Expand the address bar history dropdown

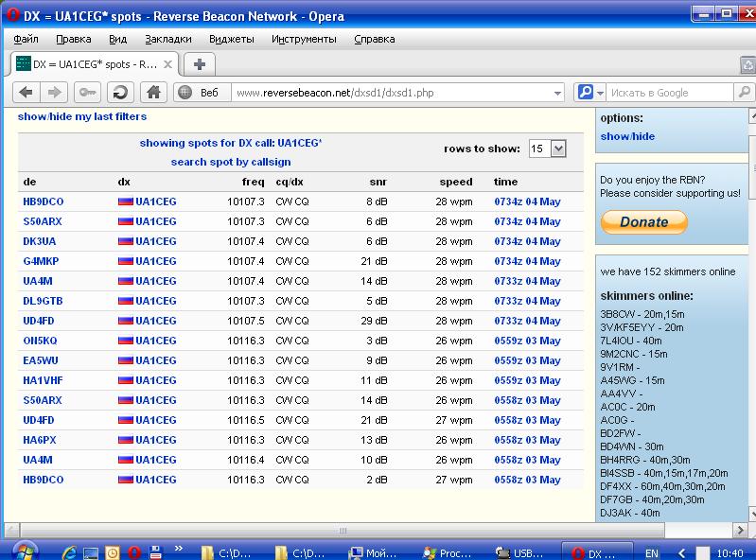click(557, 93)
